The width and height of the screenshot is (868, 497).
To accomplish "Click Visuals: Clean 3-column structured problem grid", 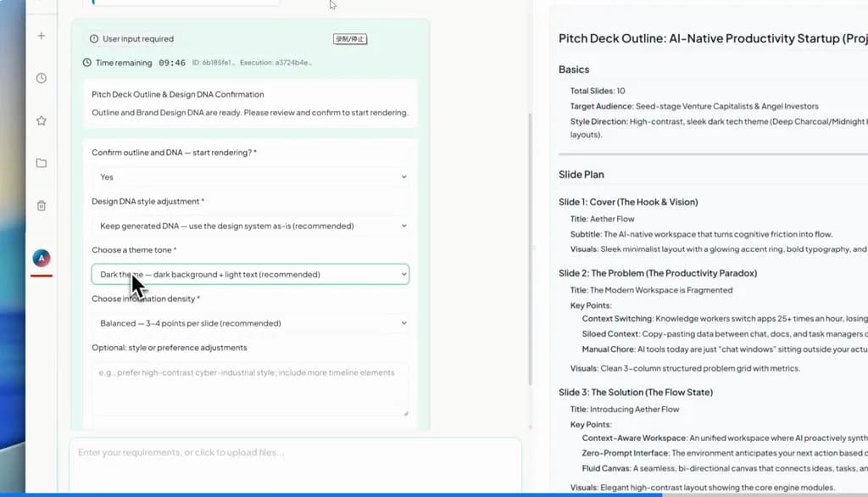I will (x=685, y=368).
